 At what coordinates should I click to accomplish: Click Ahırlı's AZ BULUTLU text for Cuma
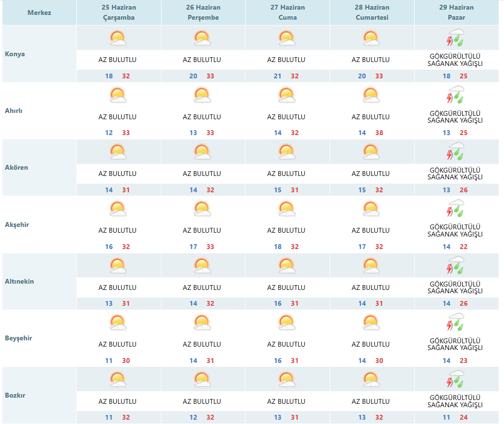click(286, 117)
